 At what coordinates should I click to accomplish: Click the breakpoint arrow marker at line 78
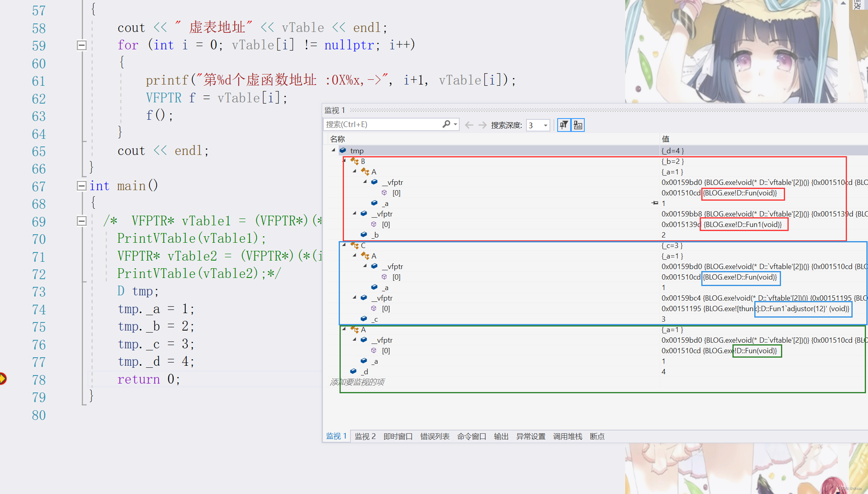click(2, 379)
